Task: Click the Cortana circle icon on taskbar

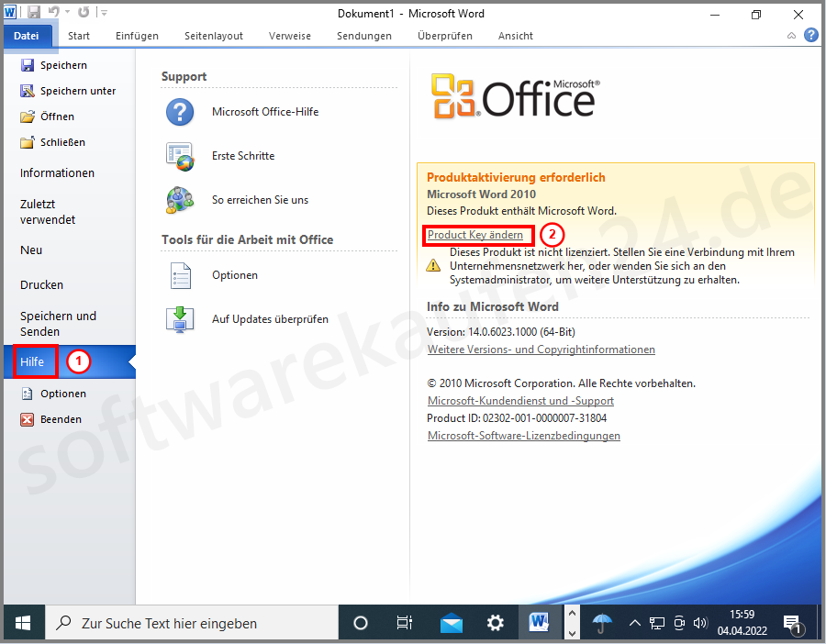Action: click(x=361, y=623)
